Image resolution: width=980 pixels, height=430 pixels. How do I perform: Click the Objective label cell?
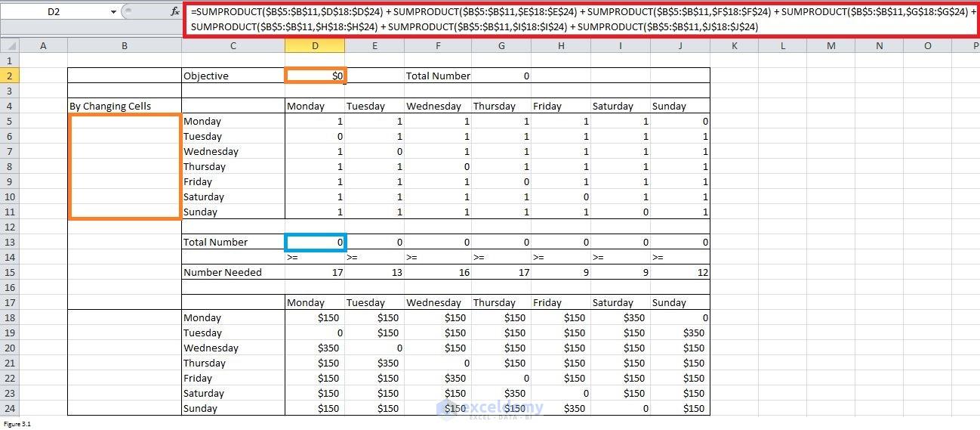[233, 76]
